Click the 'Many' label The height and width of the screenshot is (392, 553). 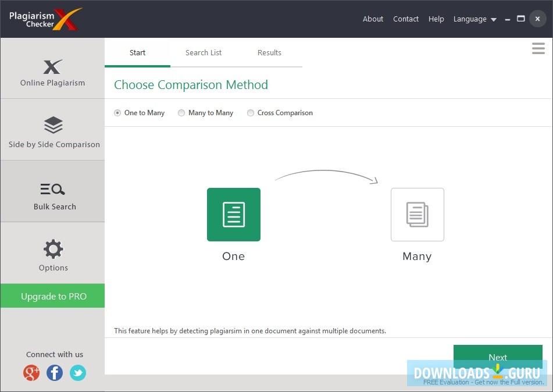click(417, 256)
